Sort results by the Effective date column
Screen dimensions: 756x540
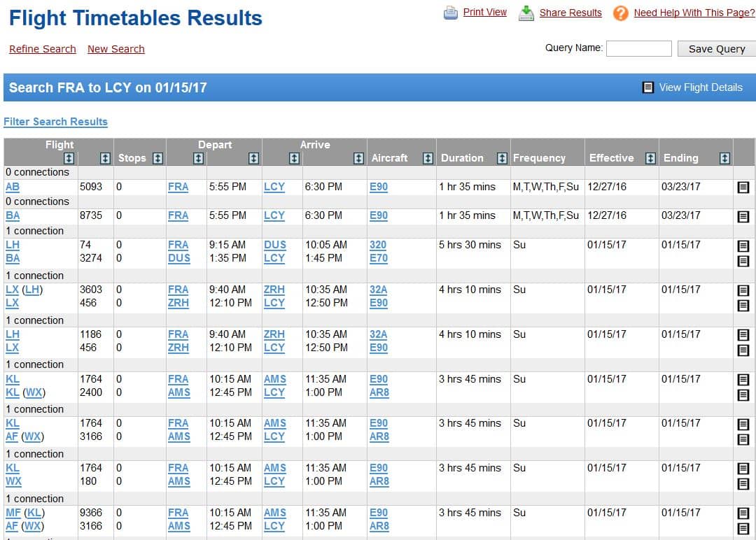click(x=650, y=159)
